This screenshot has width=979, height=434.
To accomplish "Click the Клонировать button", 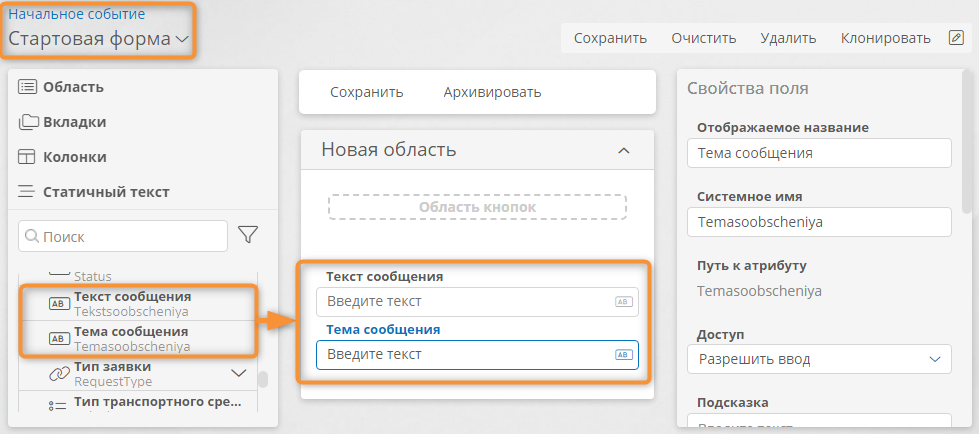I will 885,38.
